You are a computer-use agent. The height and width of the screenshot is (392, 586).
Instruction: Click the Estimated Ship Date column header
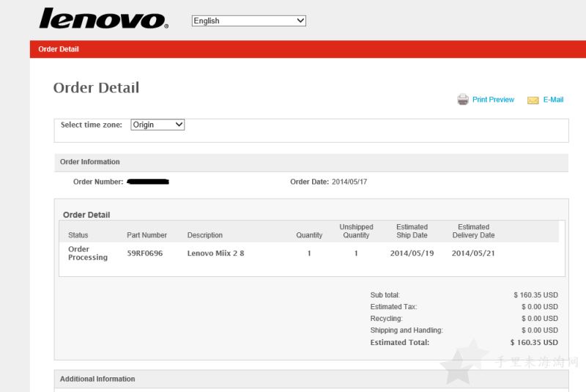coord(412,231)
